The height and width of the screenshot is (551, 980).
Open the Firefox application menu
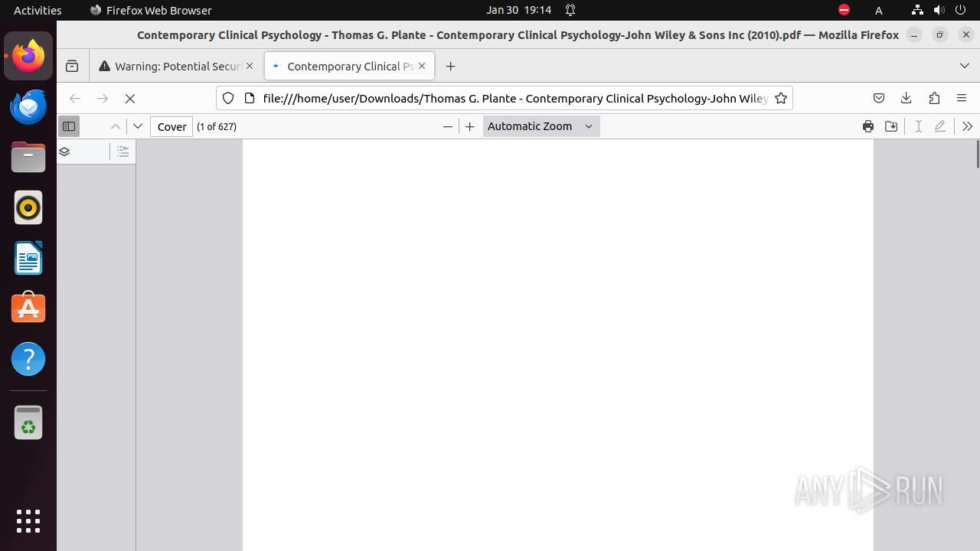click(962, 99)
